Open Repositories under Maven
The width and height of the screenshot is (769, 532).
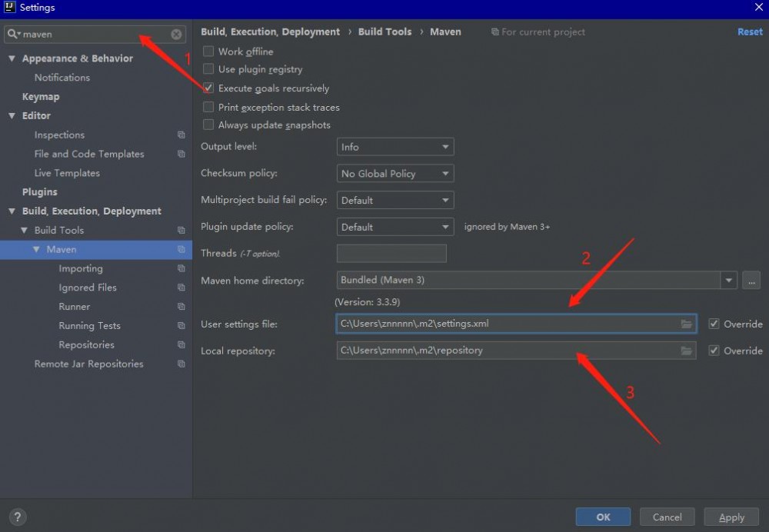[87, 345]
